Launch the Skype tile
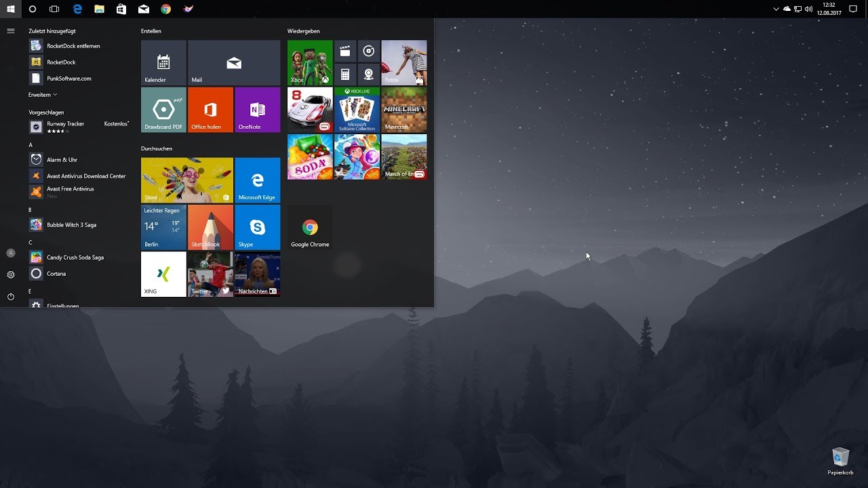868x488 pixels. point(257,227)
